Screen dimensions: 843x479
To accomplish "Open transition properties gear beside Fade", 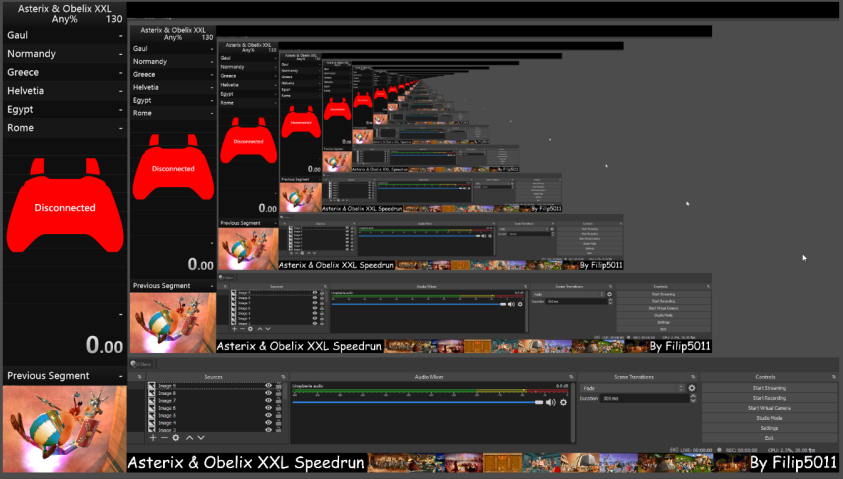I will click(692, 388).
